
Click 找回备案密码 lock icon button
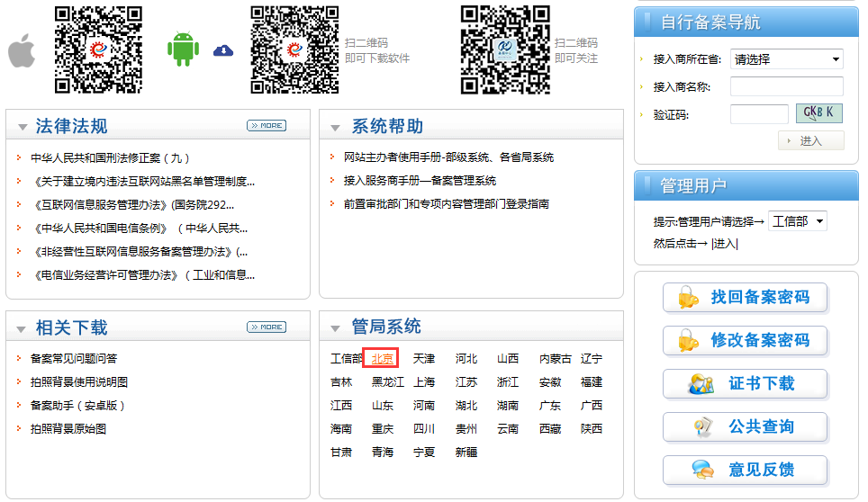point(745,298)
